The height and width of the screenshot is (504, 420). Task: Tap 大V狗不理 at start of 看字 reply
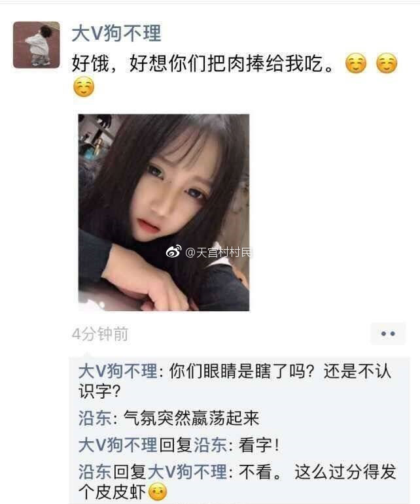pos(118,445)
